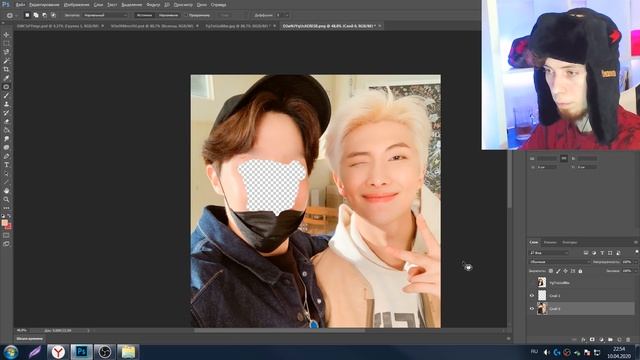Enable the Transparent checkbox in options bar
The image size is (640, 360).
click(185, 15)
